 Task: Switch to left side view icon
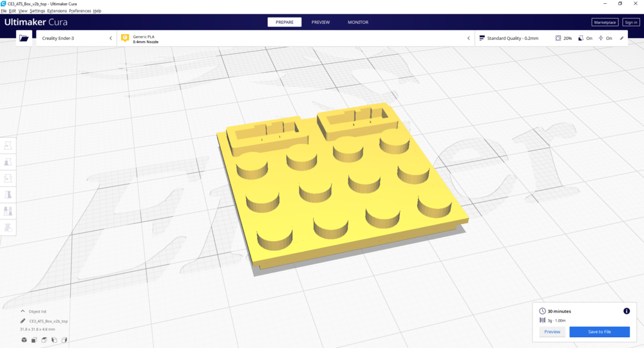tap(54, 340)
